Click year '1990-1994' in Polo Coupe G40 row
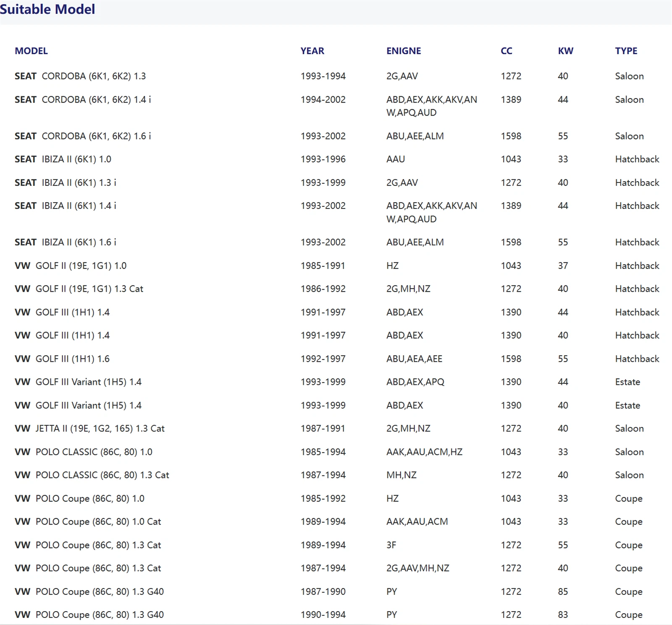This screenshot has height=625, width=672. pos(323,615)
